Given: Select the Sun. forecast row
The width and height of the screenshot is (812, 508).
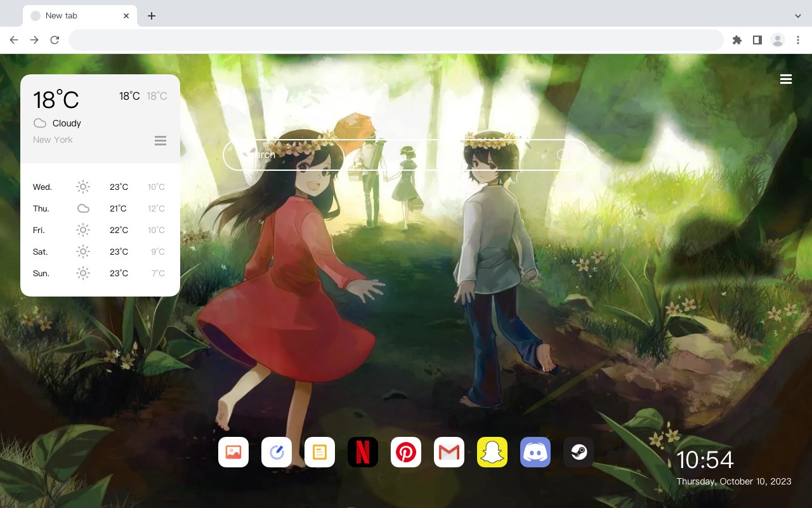Looking at the screenshot, I should [x=100, y=273].
